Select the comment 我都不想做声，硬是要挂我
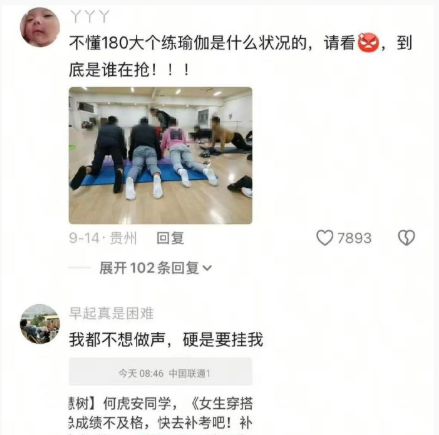 coord(166,340)
